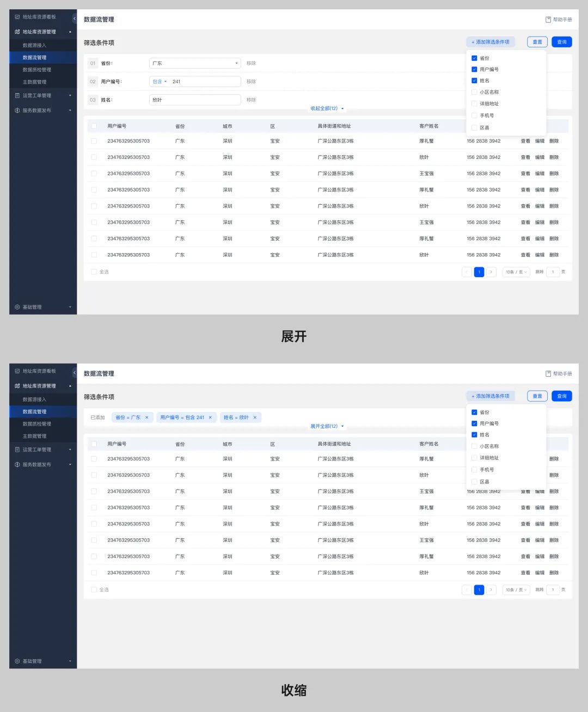Screen dimensions: 588x712
Task: Go to previous page arrow in top pagination
Action: (467, 272)
